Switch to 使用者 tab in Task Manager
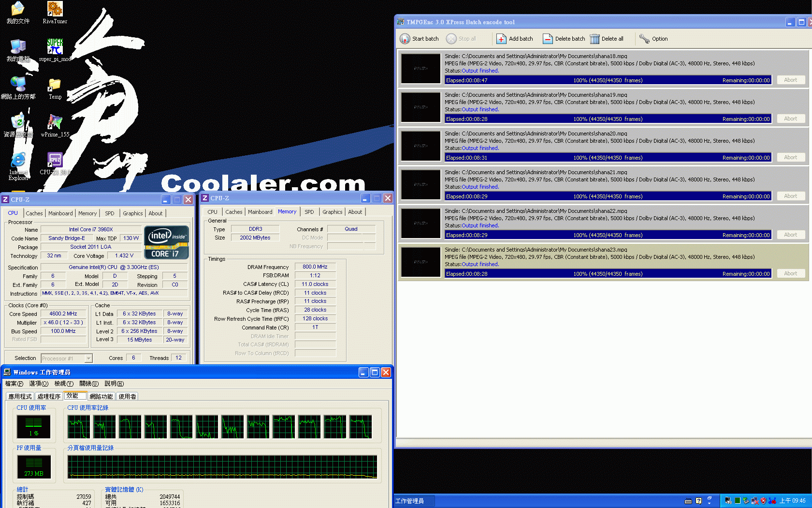The height and width of the screenshot is (508, 812). tap(127, 396)
